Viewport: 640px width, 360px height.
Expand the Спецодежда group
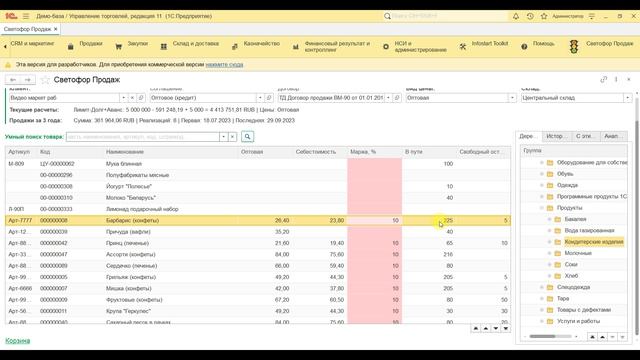[542, 287]
